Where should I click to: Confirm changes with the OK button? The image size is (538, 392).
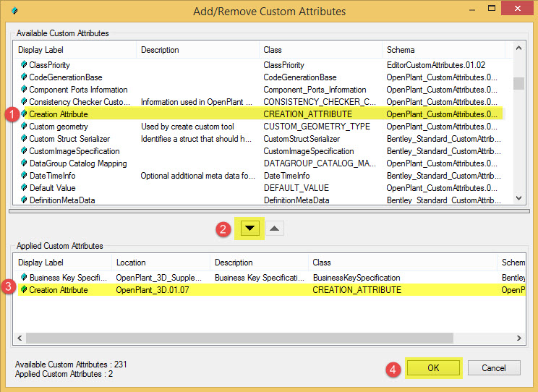tap(432, 367)
